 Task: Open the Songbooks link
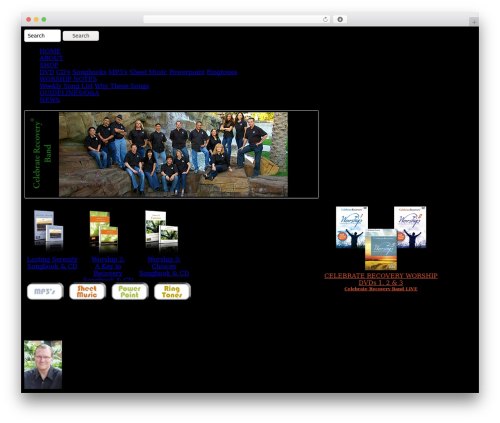pyautogui.click(x=89, y=72)
